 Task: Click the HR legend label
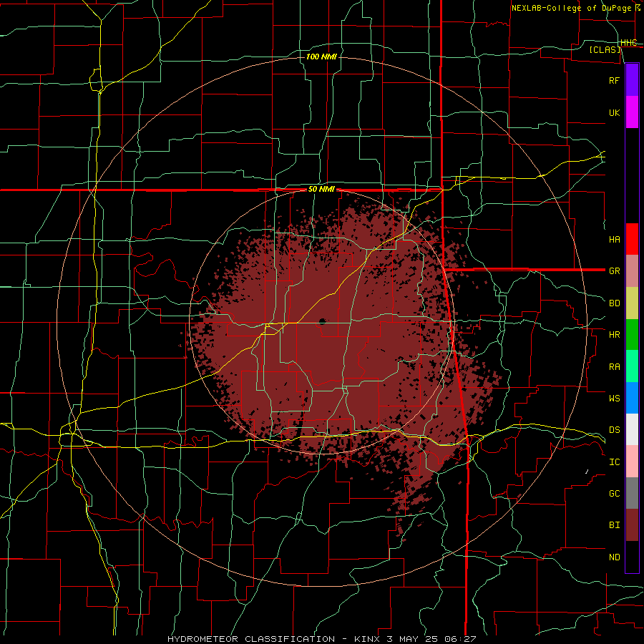click(x=614, y=335)
